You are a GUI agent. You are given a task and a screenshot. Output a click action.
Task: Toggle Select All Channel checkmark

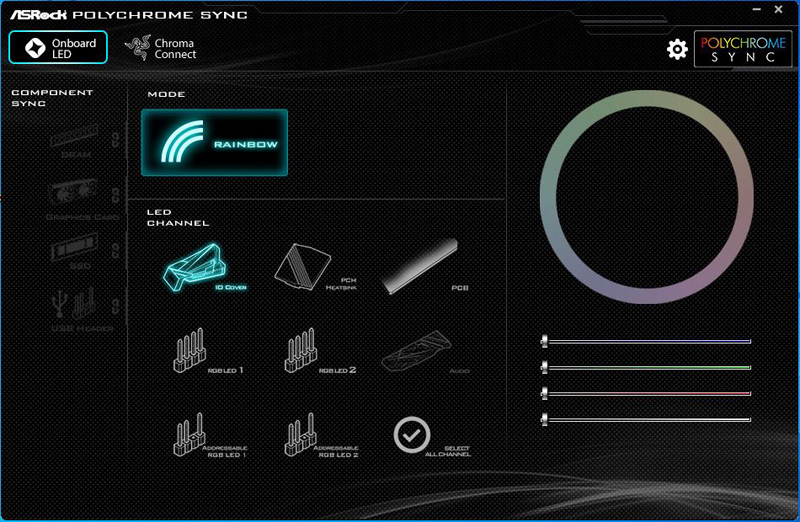[x=412, y=435]
